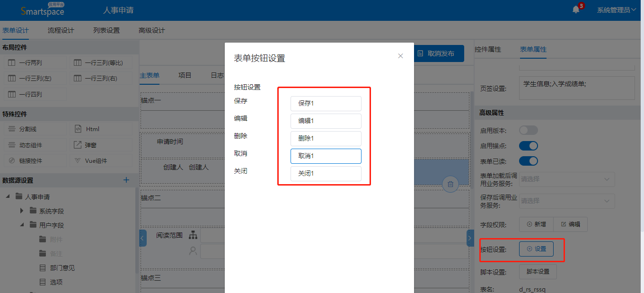Open the 脚本设置 button
Image resolution: width=644 pixels, height=293 pixels.
[538, 272]
